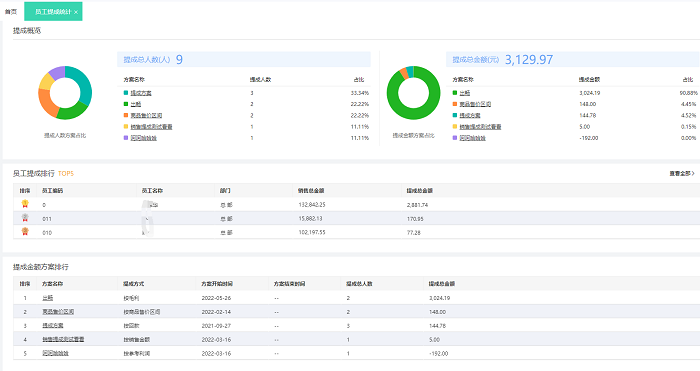Select the start date cell 2022-05-26

pyautogui.click(x=216, y=298)
